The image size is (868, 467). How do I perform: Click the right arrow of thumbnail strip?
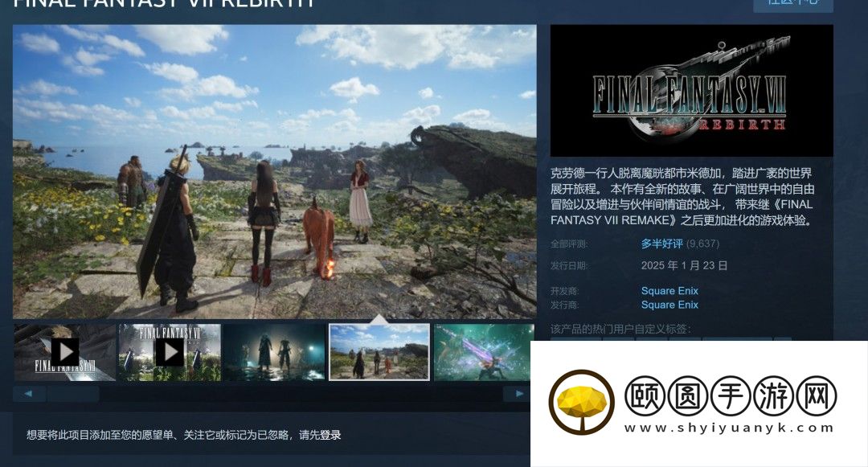pos(518,394)
